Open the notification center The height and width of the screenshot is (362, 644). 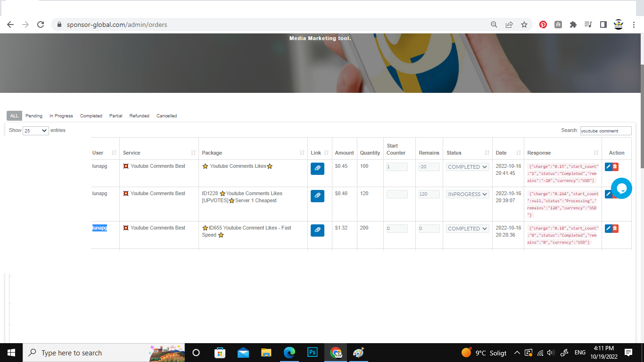point(628,353)
